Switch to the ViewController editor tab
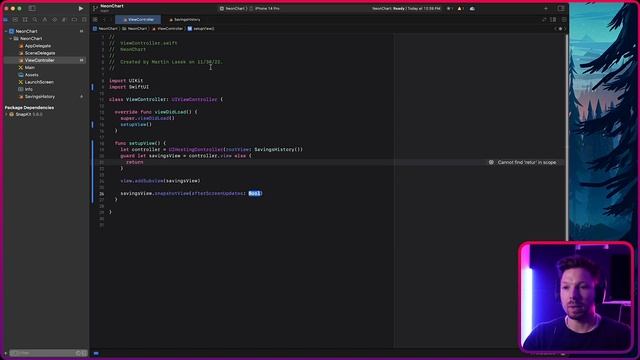The height and width of the screenshot is (360, 640). [138, 20]
